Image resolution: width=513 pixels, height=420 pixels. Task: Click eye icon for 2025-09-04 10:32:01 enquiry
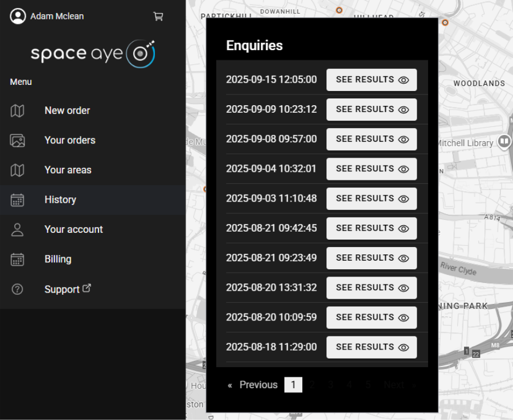point(404,169)
